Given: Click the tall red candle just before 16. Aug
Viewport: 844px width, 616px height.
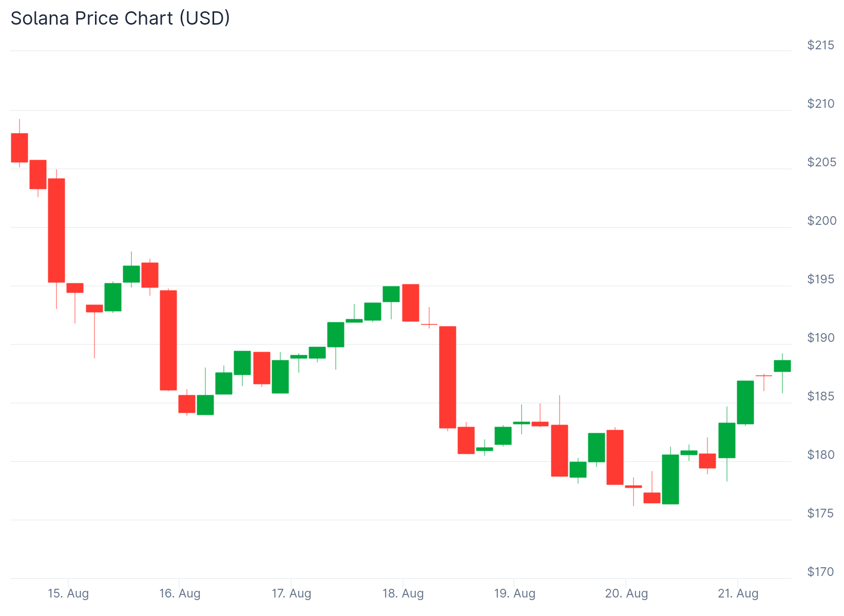Looking at the screenshot, I should [168, 340].
